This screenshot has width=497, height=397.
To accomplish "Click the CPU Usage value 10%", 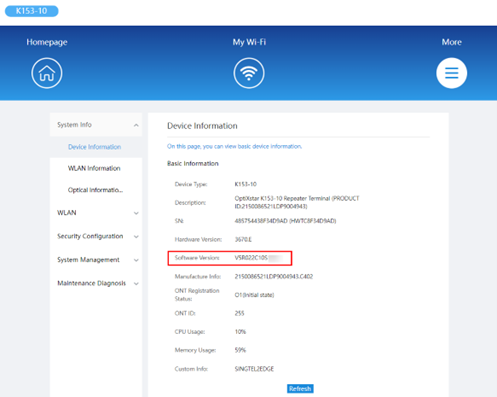I will pos(240,332).
